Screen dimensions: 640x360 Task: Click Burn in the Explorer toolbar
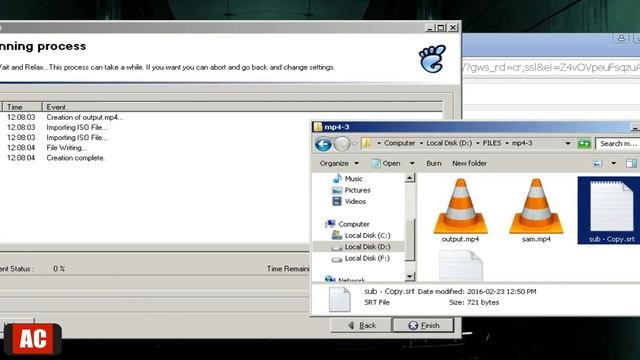click(434, 163)
